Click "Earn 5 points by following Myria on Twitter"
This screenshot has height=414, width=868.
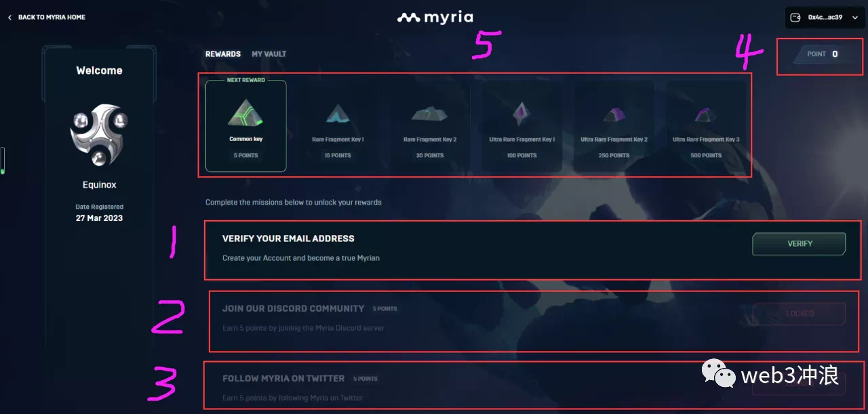click(292, 398)
